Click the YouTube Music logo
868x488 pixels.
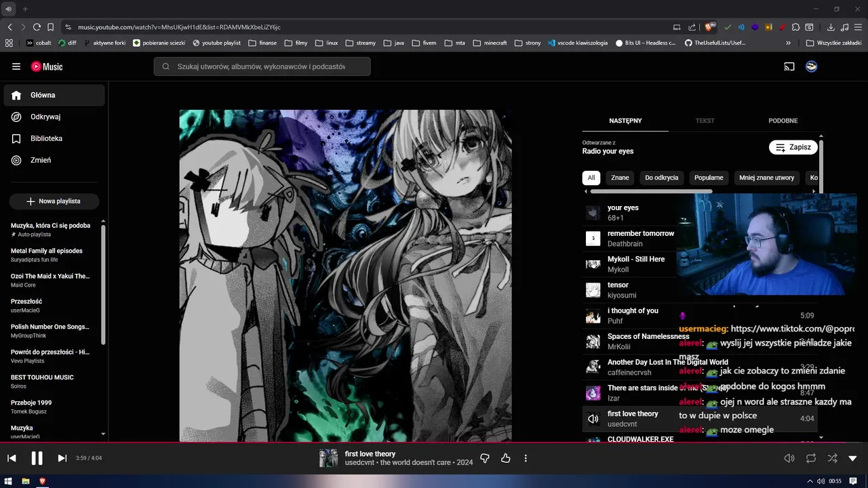pyautogui.click(x=47, y=66)
